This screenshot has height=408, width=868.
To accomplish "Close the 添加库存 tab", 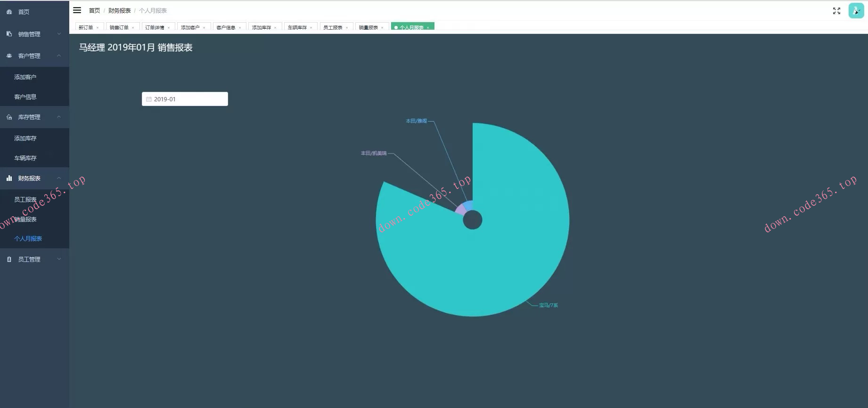I will point(275,28).
